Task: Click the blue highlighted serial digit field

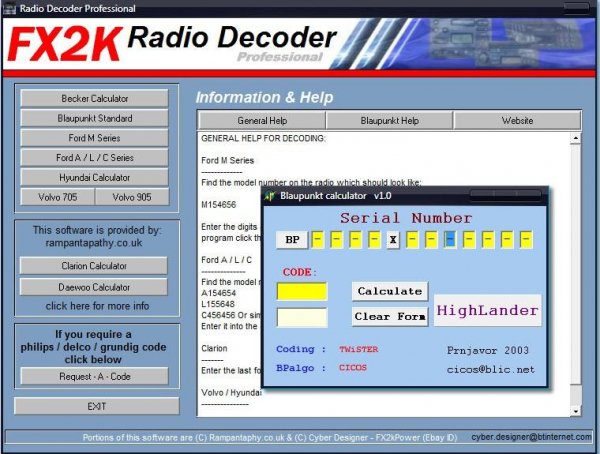Action: (450, 240)
